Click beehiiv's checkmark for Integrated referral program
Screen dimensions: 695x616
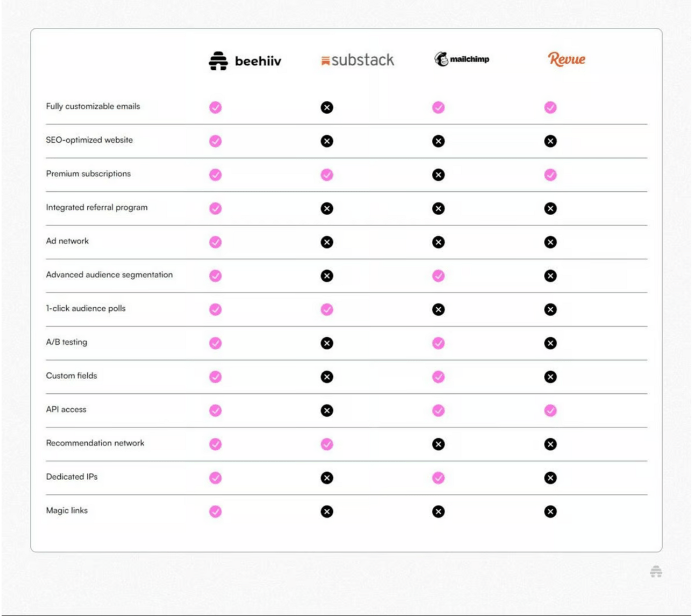pyautogui.click(x=215, y=209)
